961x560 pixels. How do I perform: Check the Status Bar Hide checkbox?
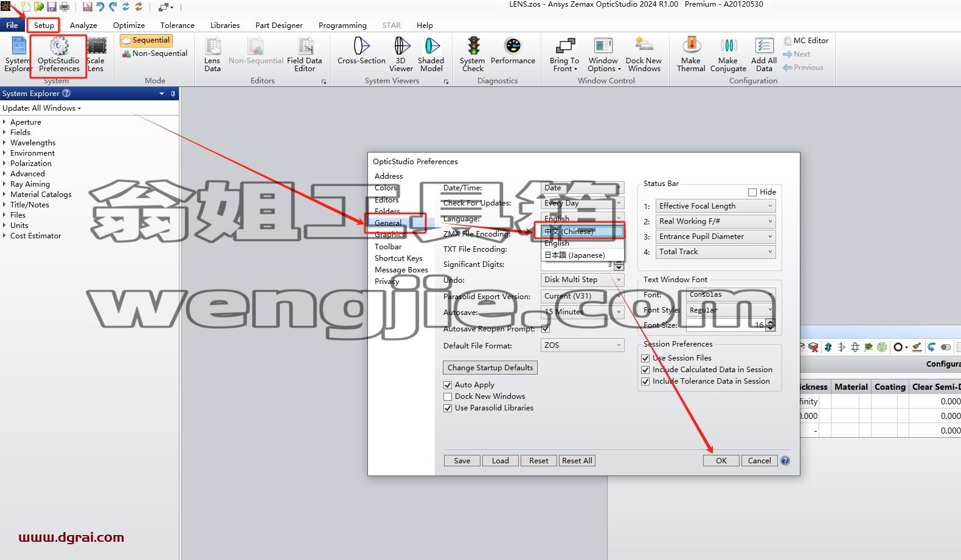pyautogui.click(x=752, y=192)
